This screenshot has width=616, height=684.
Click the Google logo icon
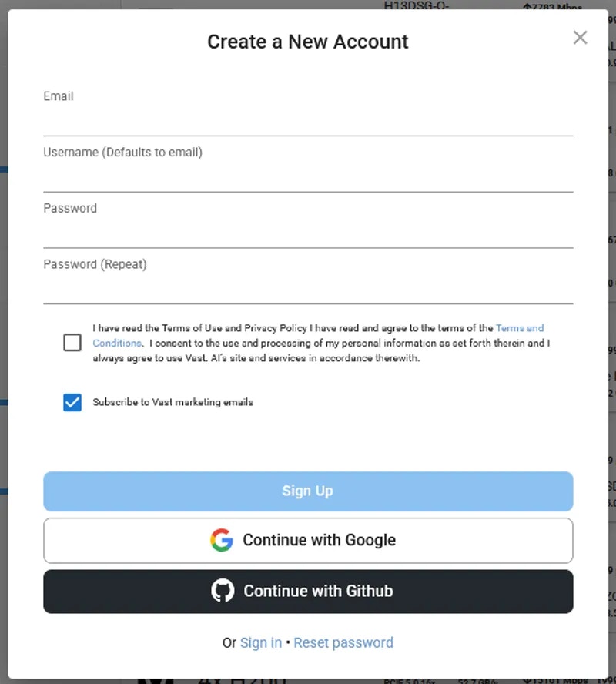[222, 540]
